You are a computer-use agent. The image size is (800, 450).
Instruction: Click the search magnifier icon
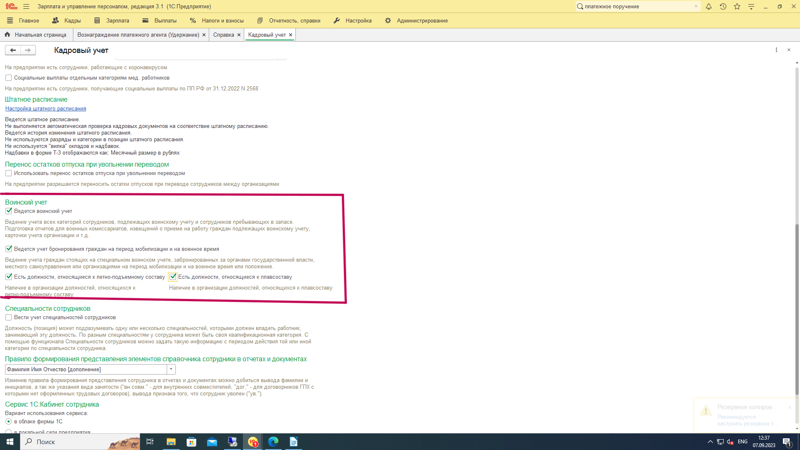click(x=580, y=7)
